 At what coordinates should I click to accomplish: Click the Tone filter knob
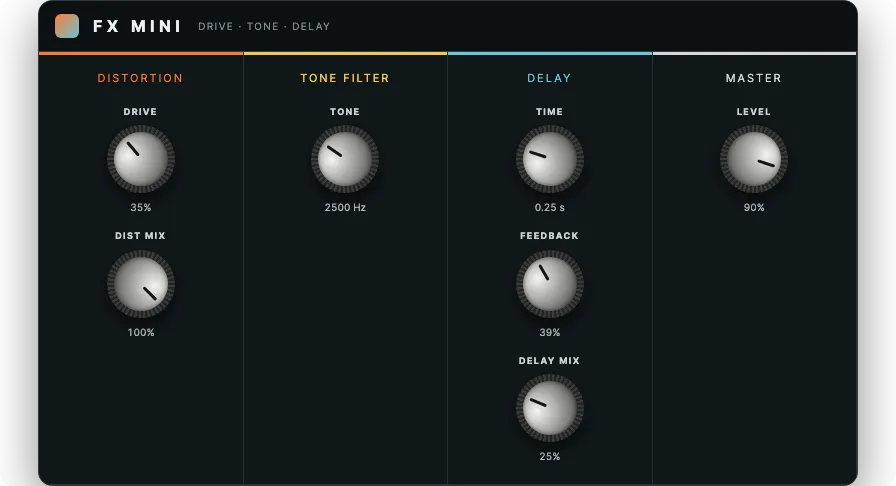pos(345,159)
